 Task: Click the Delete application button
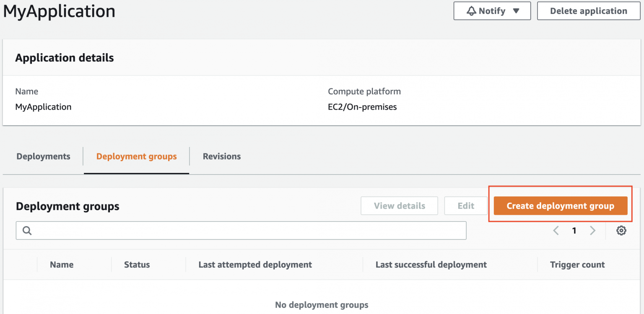point(588,10)
